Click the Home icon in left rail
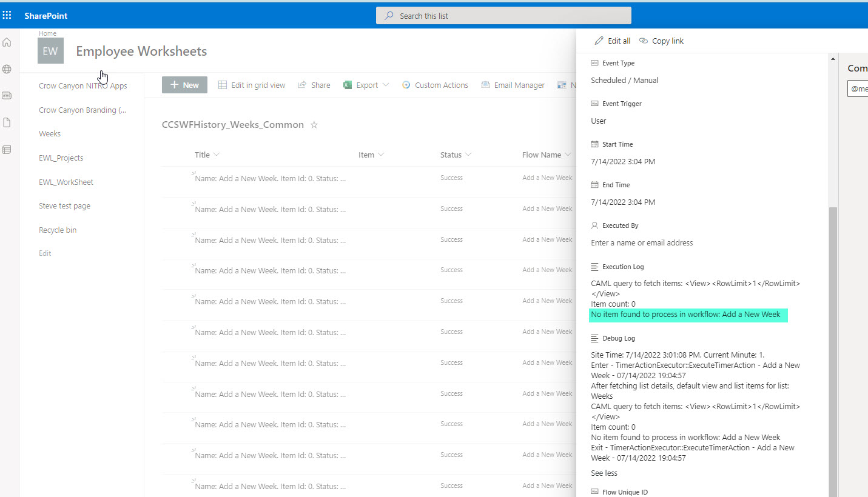 (x=7, y=42)
